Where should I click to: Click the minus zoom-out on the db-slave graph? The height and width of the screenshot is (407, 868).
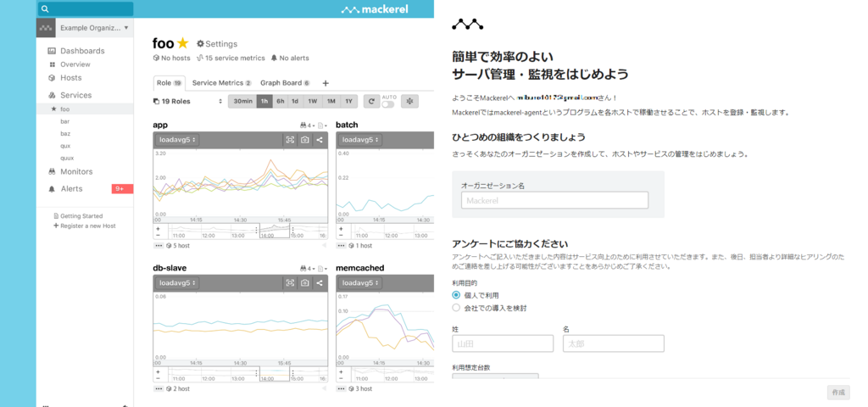(158, 379)
